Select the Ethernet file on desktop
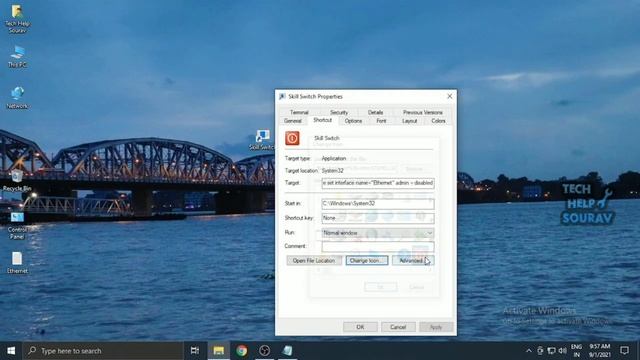 click(17, 262)
